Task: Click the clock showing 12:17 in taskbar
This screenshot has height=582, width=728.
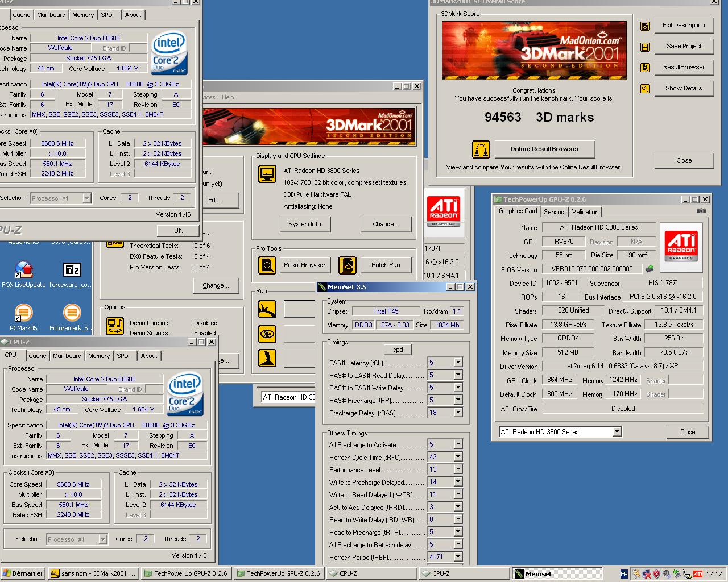Action: (714, 574)
